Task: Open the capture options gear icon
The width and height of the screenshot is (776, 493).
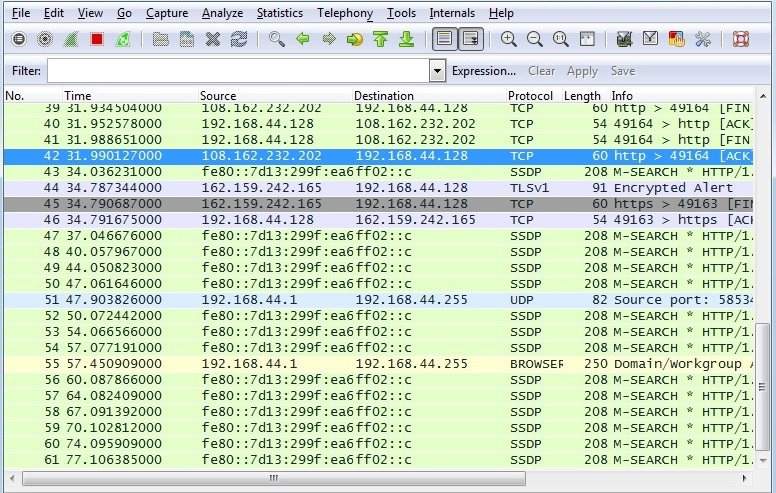Action: [45, 40]
